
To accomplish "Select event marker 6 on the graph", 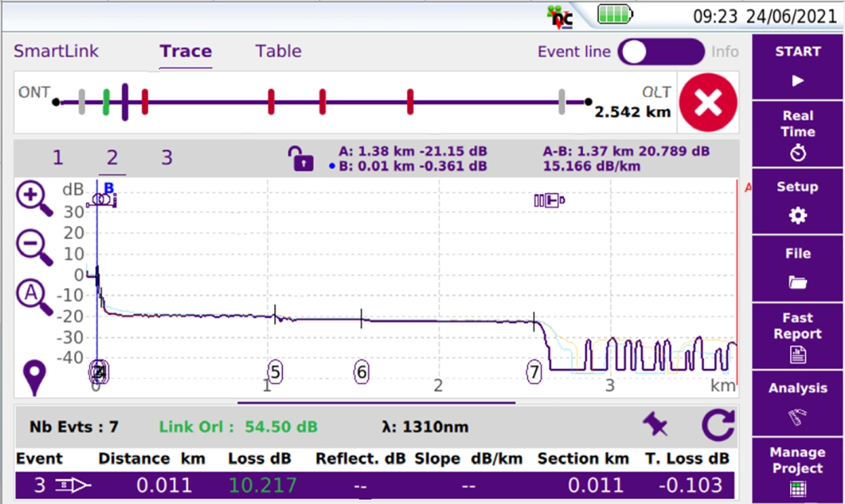I will [361, 372].
